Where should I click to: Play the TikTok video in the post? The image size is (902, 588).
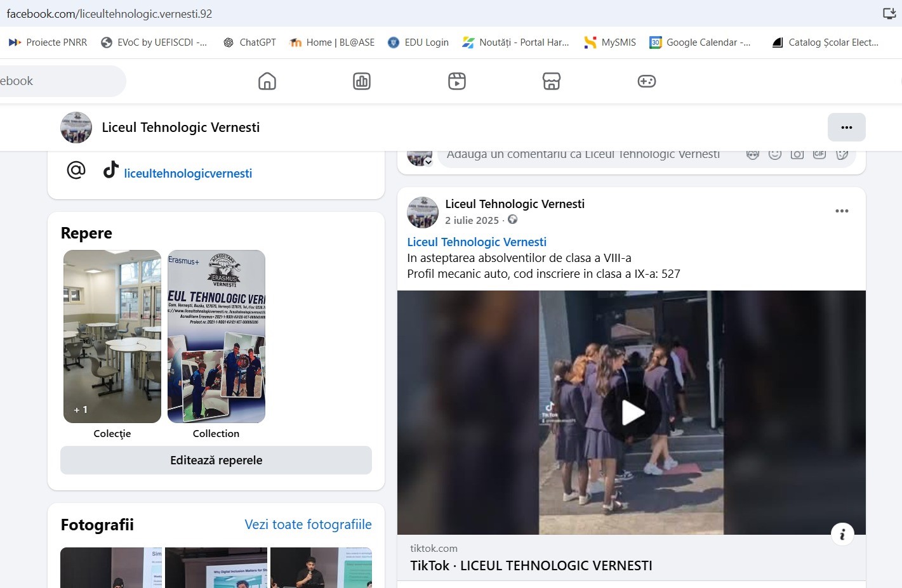pyautogui.click(x=632, y=412)
